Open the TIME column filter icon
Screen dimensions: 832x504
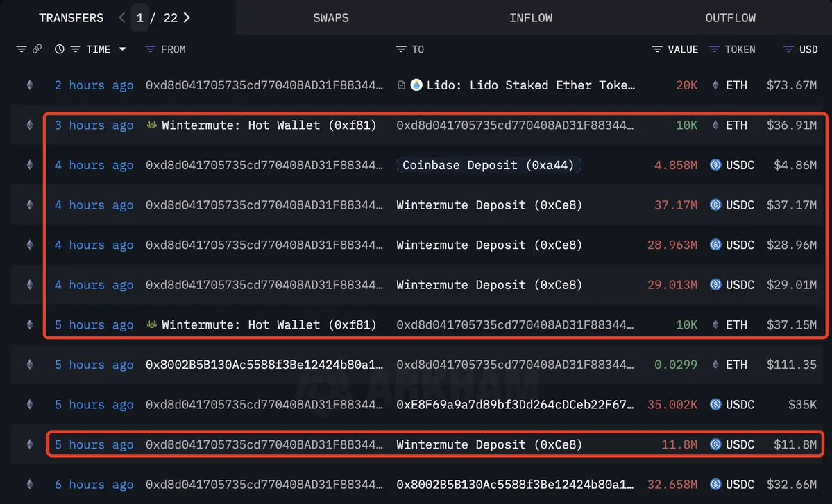coord(76,49)
